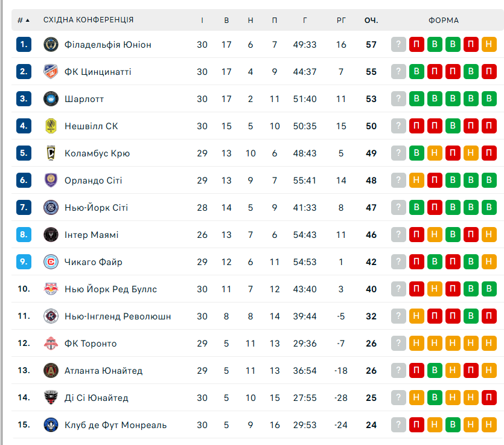
Task: Click the first red П form badge for Нешвілл СК
Action: (x=416, y=126)
